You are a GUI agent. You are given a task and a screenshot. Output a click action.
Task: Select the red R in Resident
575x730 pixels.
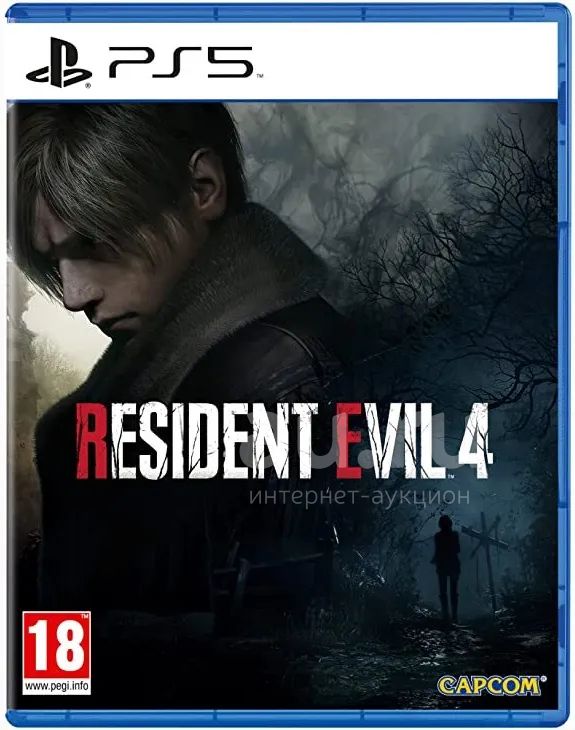pyautogui.click(x=93, y=441)
